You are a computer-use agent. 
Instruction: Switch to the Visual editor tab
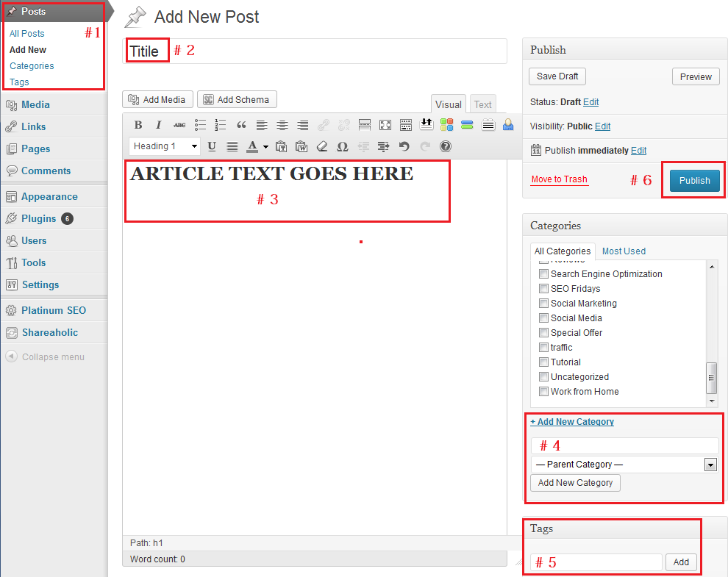(x=448, y=104)
